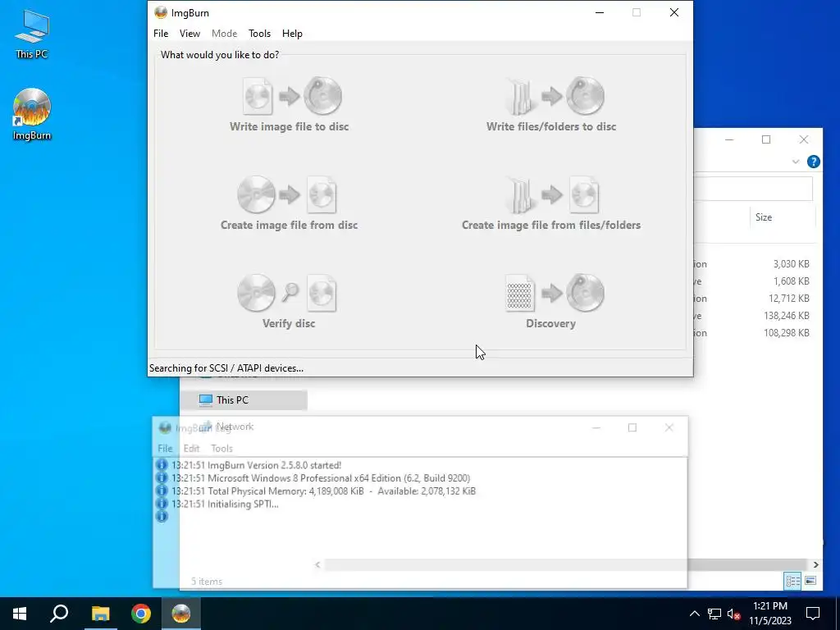
Task: Select Network in Explorer navigation pane
Action: (x=235, y=427)
